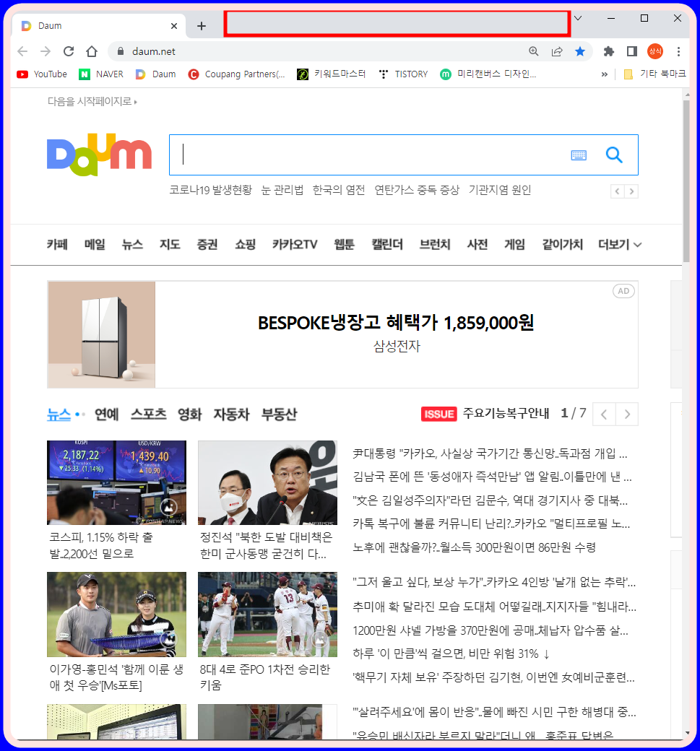Image resolution: width=700 pixels, height=751 pixels.
Task: Open the Daum bookmark in bookmarks bar
Action: (x=156, y=74)
